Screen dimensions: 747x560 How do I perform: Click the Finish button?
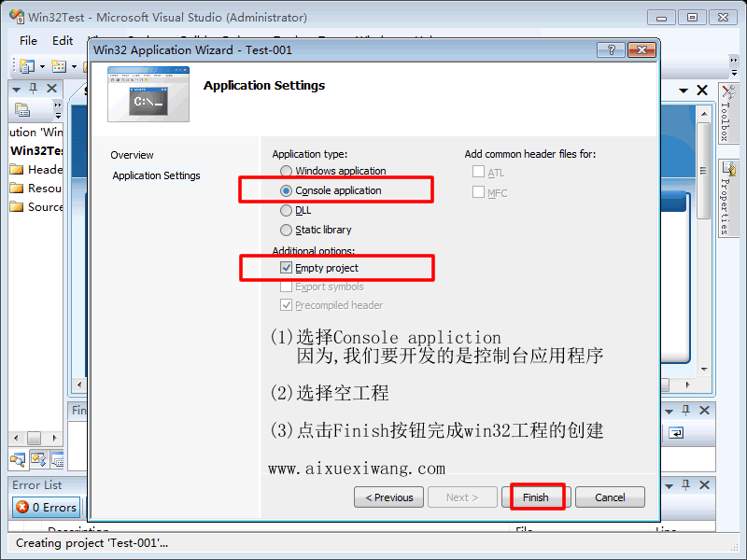(x=536, y=497)
